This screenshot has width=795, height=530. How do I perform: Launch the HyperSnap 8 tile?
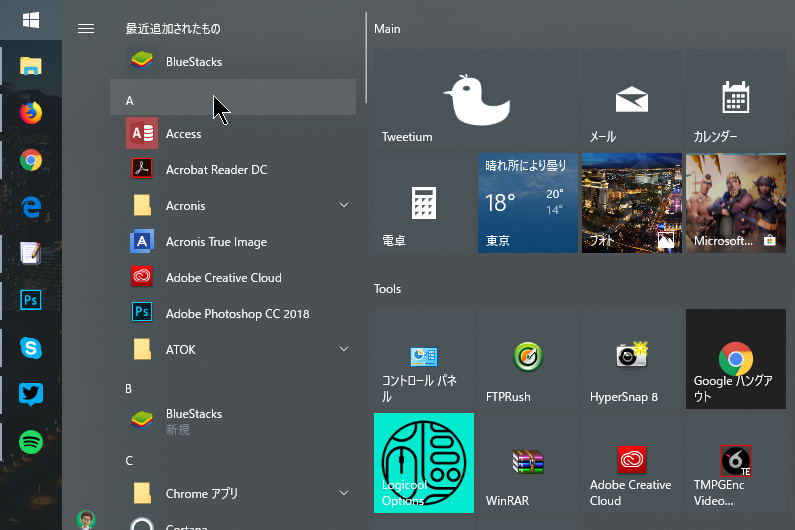(632, 359)
